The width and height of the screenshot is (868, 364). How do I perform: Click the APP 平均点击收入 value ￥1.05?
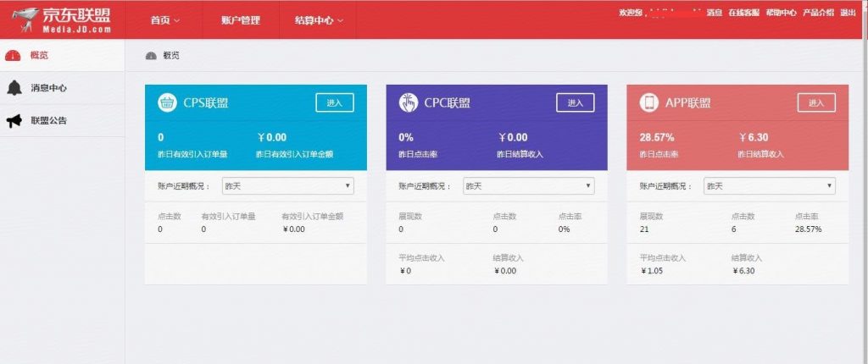tap(652, 271)
